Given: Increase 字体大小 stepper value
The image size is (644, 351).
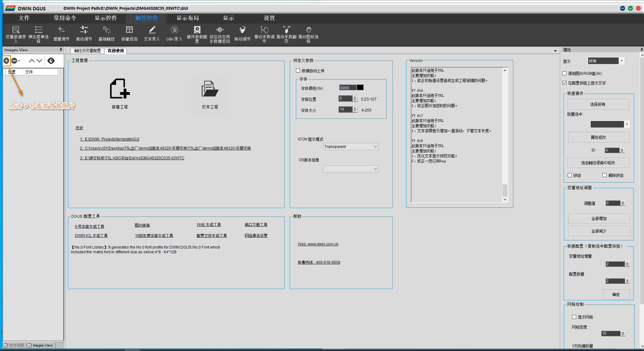Looking at the screenshot, I should pyautogui.click(x=355, y=108).
